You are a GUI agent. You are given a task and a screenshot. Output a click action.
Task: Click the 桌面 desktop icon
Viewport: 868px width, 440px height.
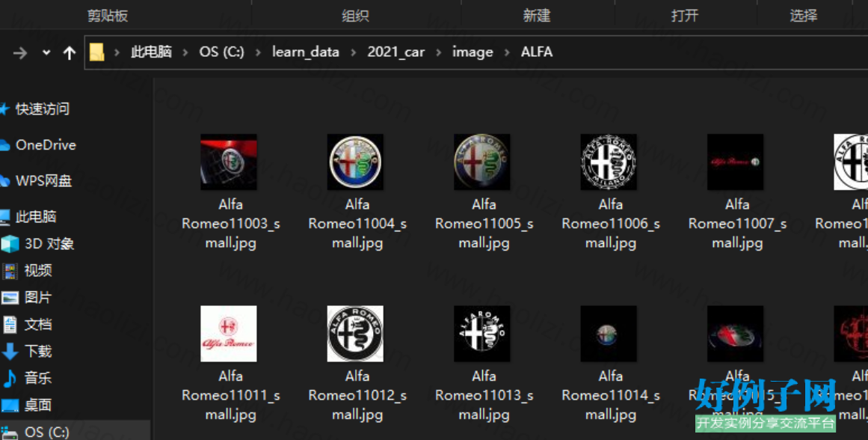(10, 406)
